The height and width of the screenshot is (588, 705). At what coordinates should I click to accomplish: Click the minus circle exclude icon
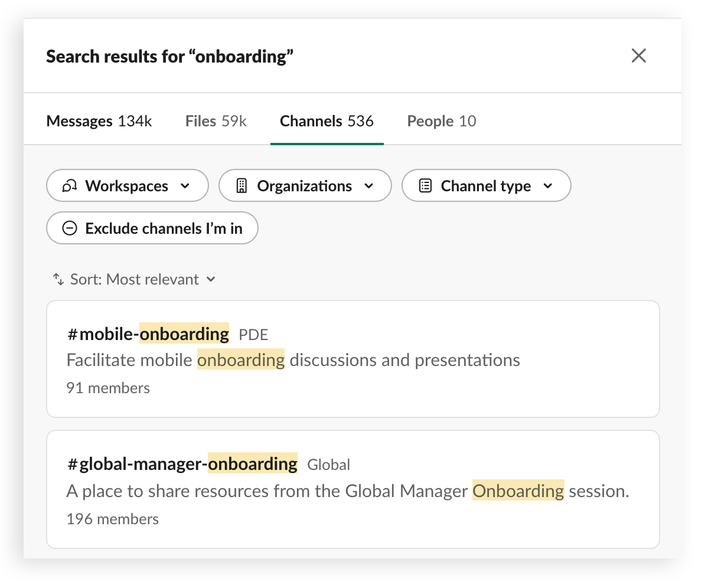click(x=70, y=228)
